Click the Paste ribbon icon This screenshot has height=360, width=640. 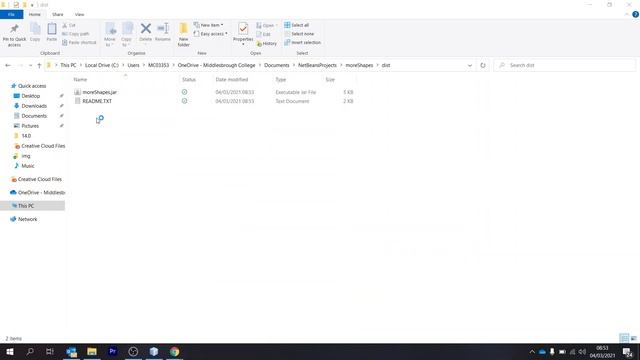tap(51, 33)
